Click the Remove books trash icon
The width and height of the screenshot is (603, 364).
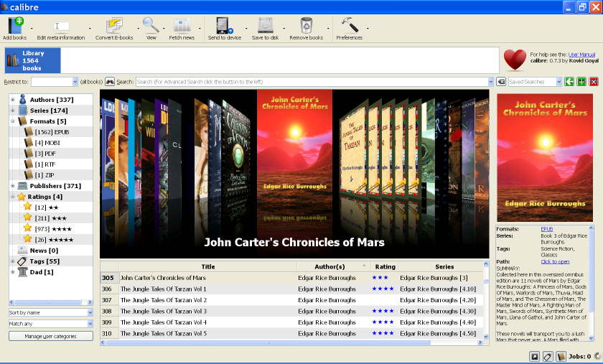pyautogui.click(x=306, y=25)
